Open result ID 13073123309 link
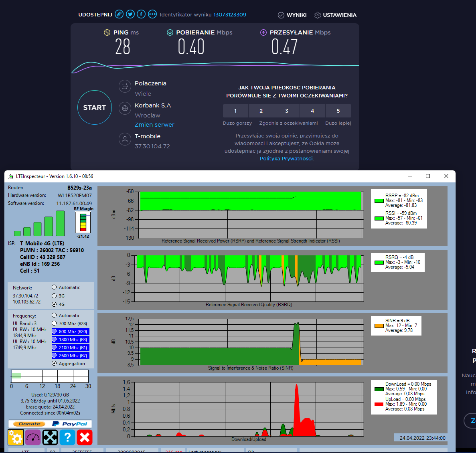The width and height of the screenshot is (476, 453). click(230, 14)
